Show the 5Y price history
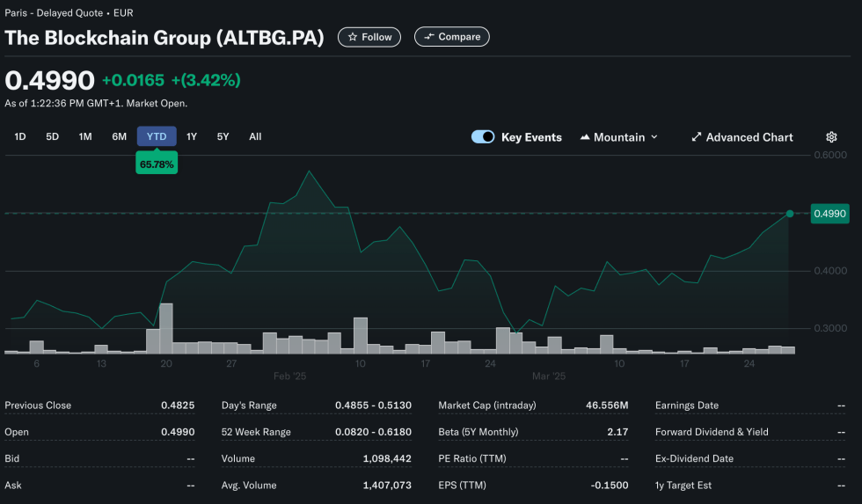 click(223, 136)
